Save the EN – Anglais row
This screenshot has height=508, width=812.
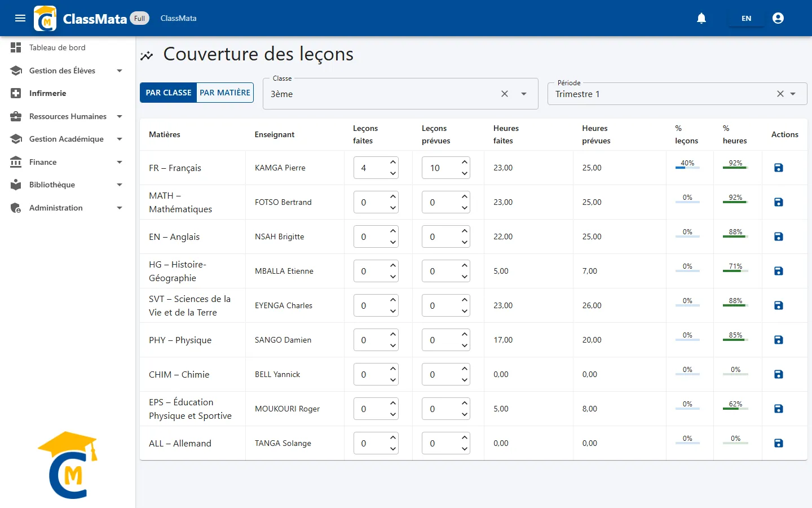click(x=779, y=237)
